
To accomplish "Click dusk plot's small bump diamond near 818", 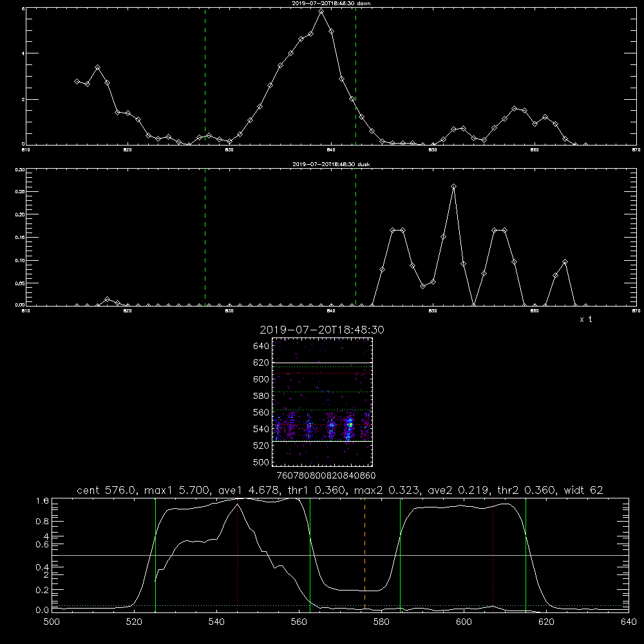I will [x=107, y=299].
